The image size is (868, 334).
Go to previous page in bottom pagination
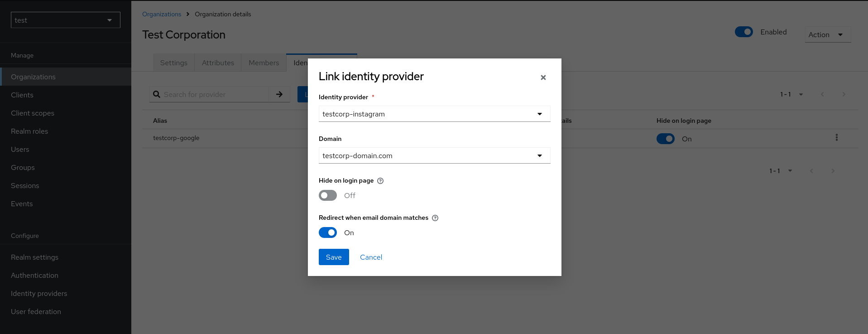tap(811, 171)
